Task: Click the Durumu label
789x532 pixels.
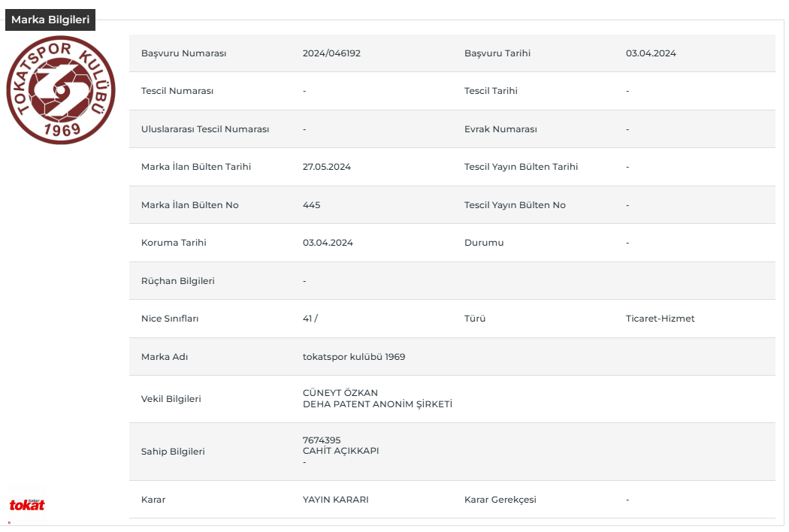Action: click(484, 243)
